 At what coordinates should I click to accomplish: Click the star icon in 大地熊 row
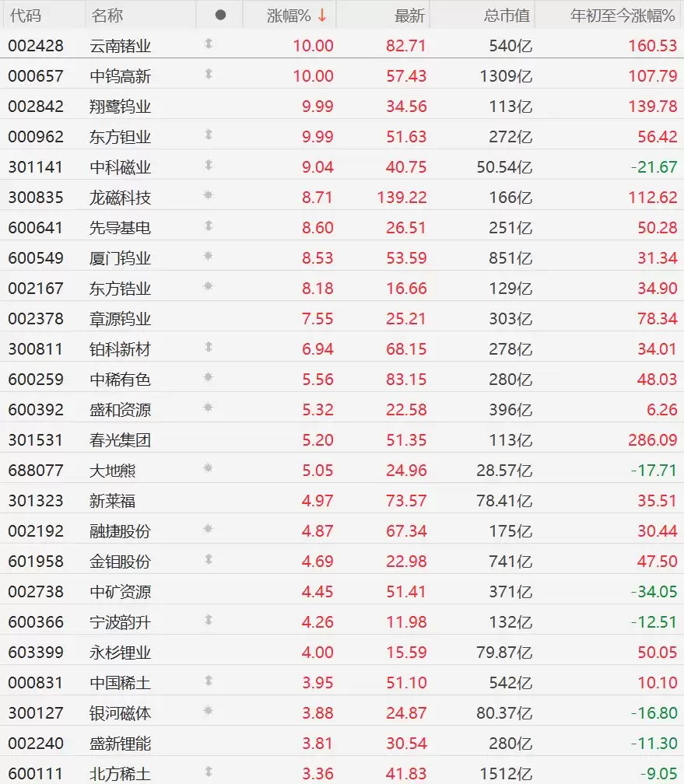coord(209,468)
